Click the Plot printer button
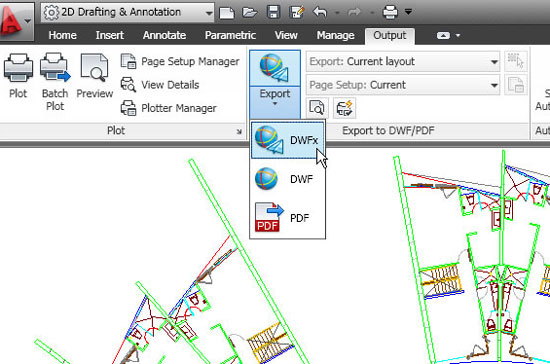Viewport: 550px width, 364px height. [x=18, y=76]
